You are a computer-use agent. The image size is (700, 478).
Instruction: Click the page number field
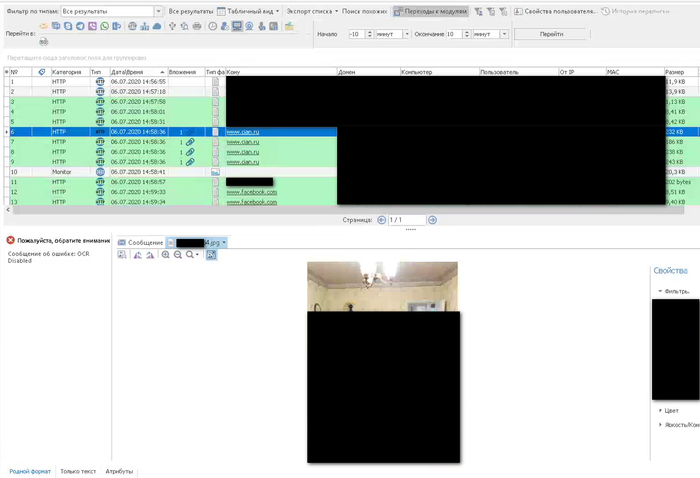(x=407, y=220)
